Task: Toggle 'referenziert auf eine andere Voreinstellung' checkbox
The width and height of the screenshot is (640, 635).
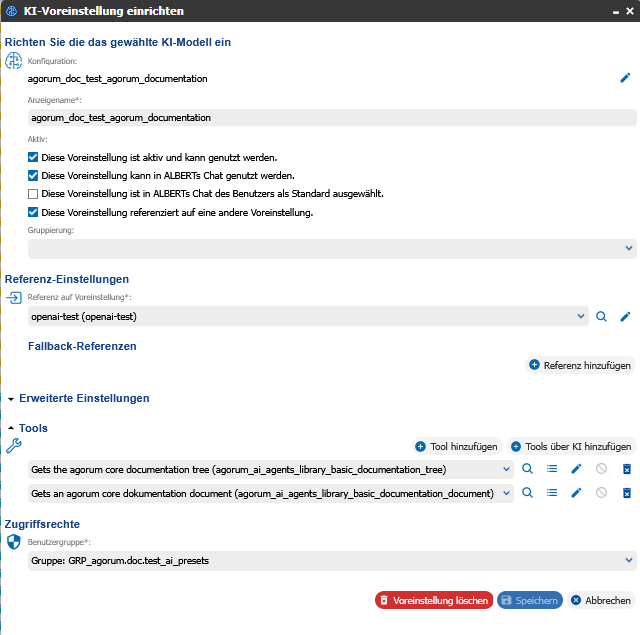Action: tap(33, 212)
